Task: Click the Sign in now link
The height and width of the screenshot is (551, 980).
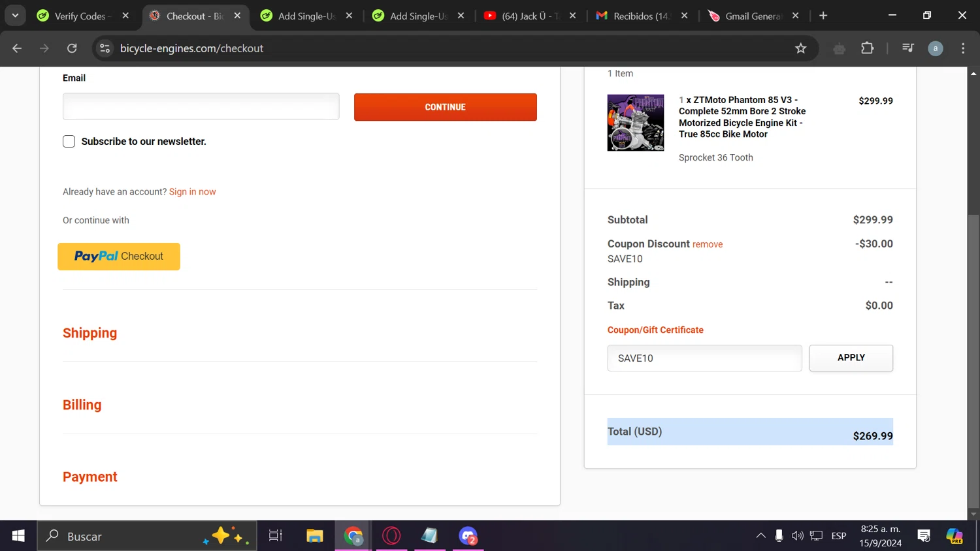Action: (192, 192)
